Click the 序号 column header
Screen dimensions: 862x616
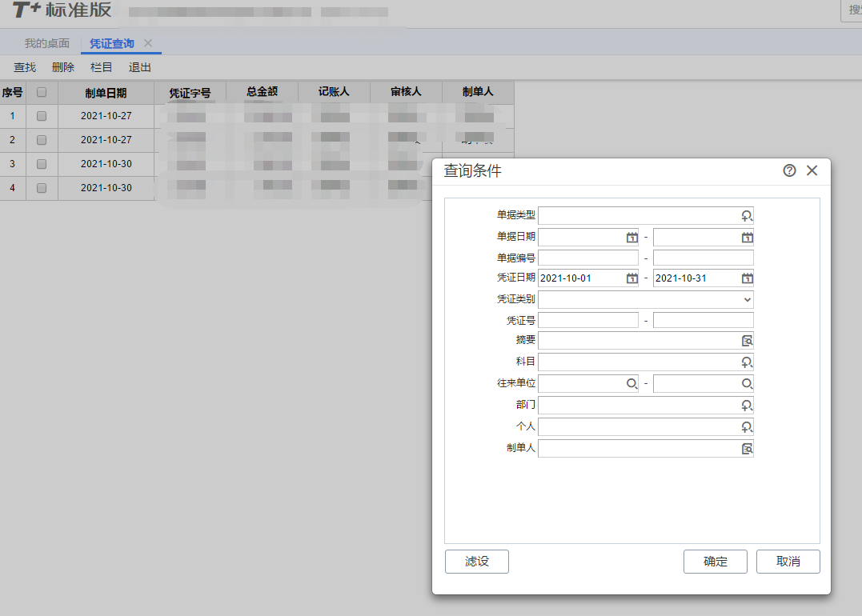(13, 92)
